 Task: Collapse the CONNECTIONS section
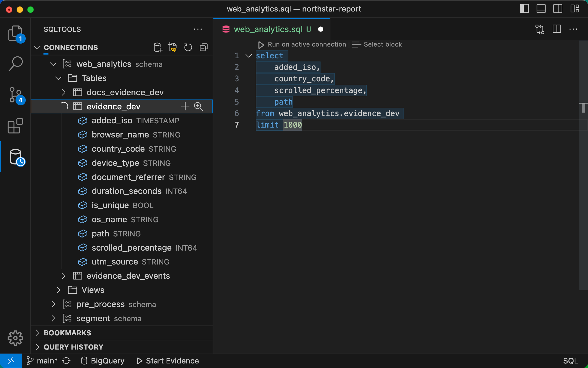pyautogui.click(x=37, y=47)
